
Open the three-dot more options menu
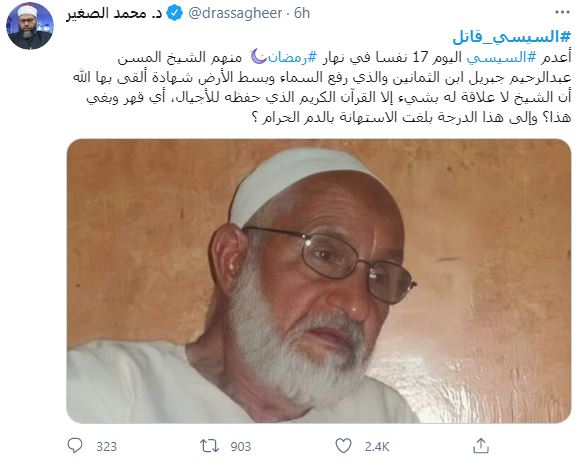(x=562, y=13)
